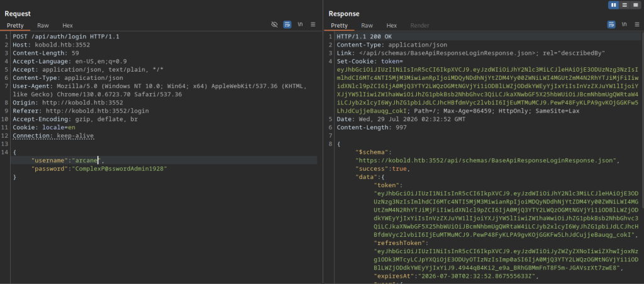This screenshot has height=284, width=644.
Task: Toggle \n non-printable chars in Response panel
Action: (x=625, y=25)
